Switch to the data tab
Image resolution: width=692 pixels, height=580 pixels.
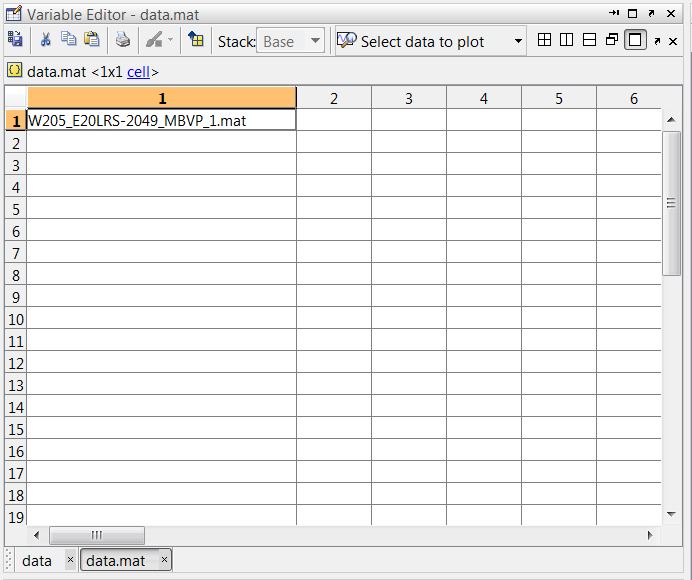(x=37, y=561)
